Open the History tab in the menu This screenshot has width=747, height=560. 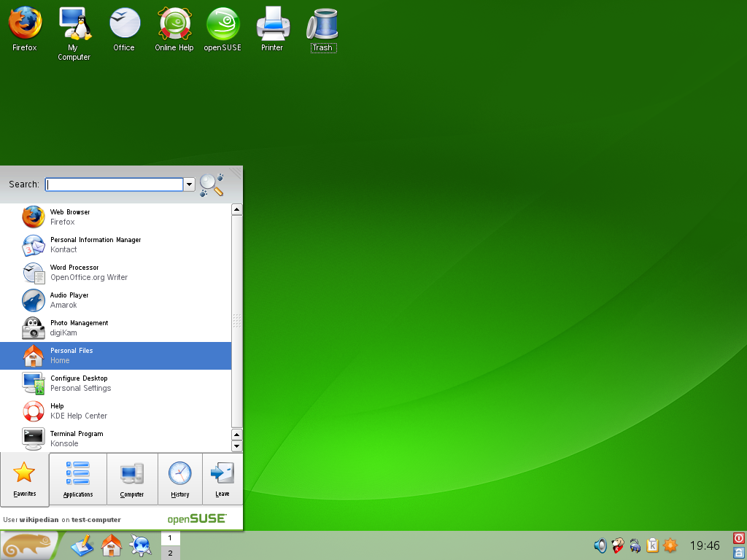coord(179,479)
